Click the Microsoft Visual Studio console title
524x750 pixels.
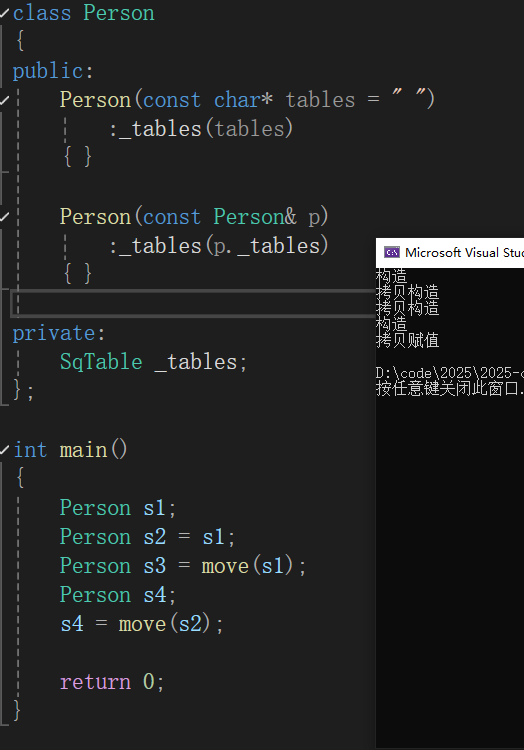(x=464, y=252)
